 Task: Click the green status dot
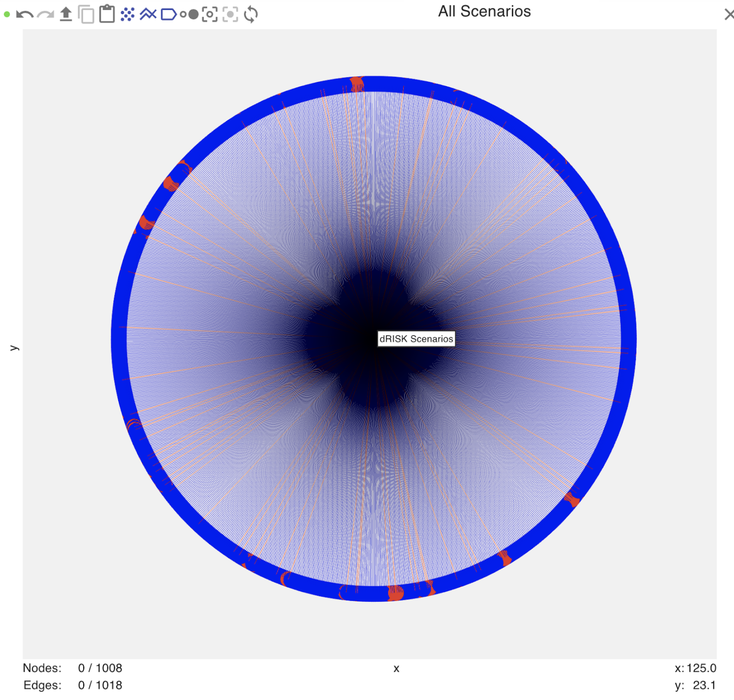pyautogui.click(x=7, y=15)
